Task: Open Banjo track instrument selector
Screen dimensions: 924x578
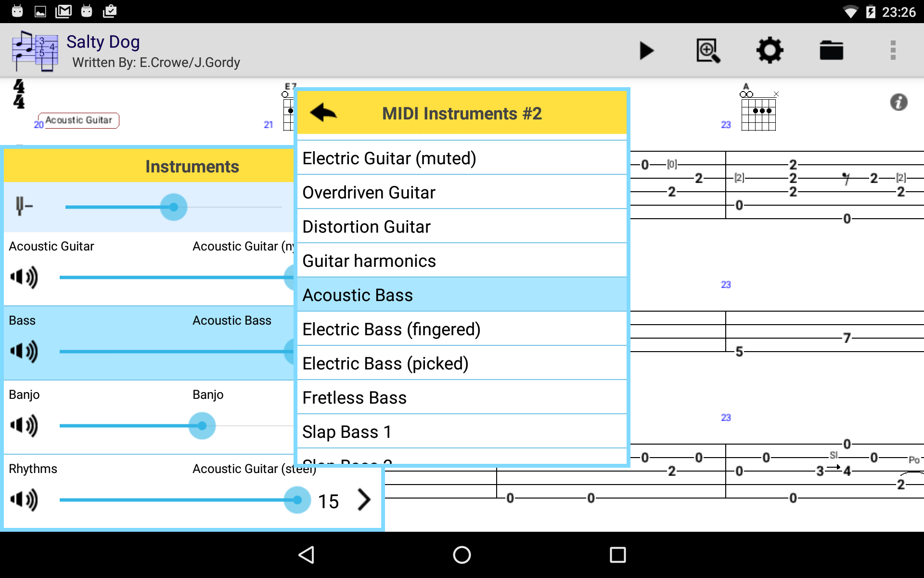Action: pyautogui.click(x=208, y=394)
